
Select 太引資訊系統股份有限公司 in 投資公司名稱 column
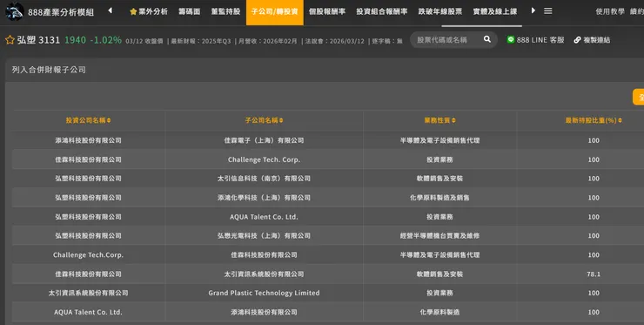88,293
